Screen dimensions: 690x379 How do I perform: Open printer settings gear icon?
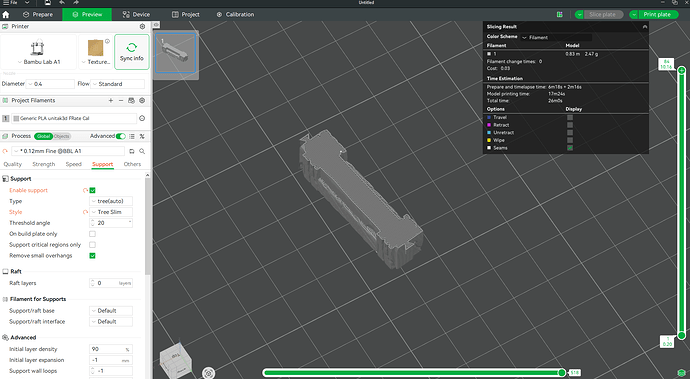(142, 26)
